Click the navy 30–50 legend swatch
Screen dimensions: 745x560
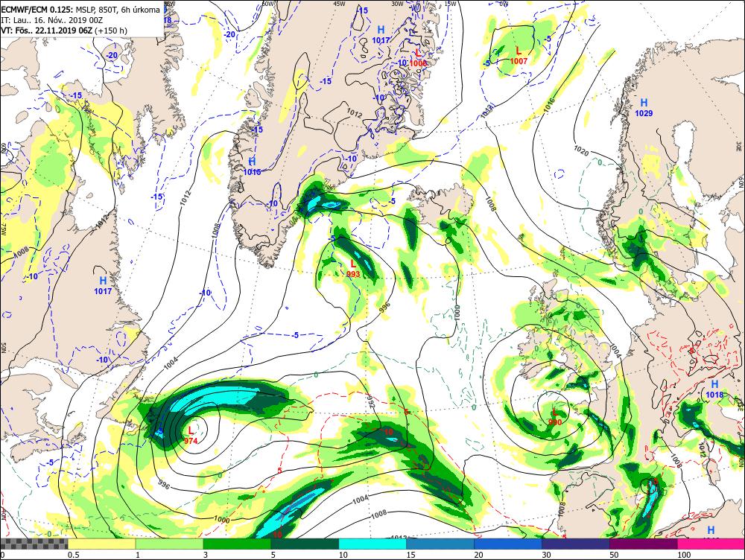576,544
